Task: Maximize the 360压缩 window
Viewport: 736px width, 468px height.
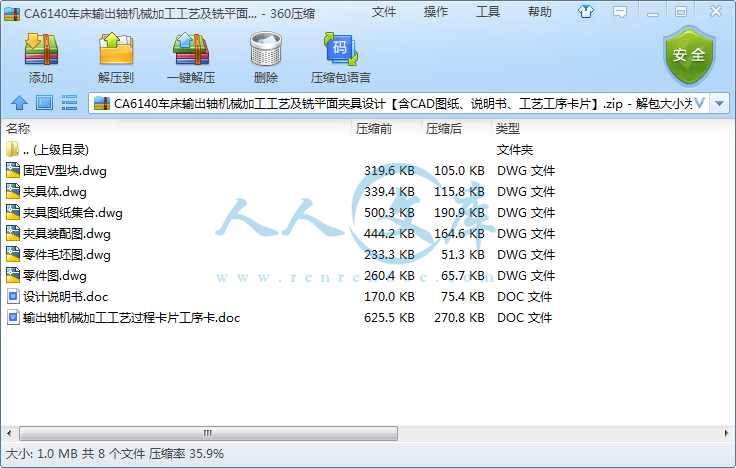Action: (681, 12)
